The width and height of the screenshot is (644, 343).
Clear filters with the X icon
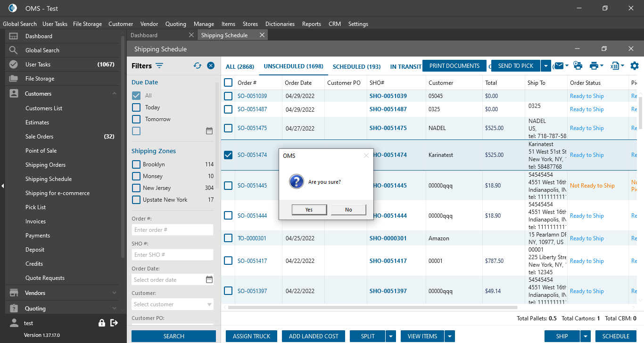tap(211, 66)
